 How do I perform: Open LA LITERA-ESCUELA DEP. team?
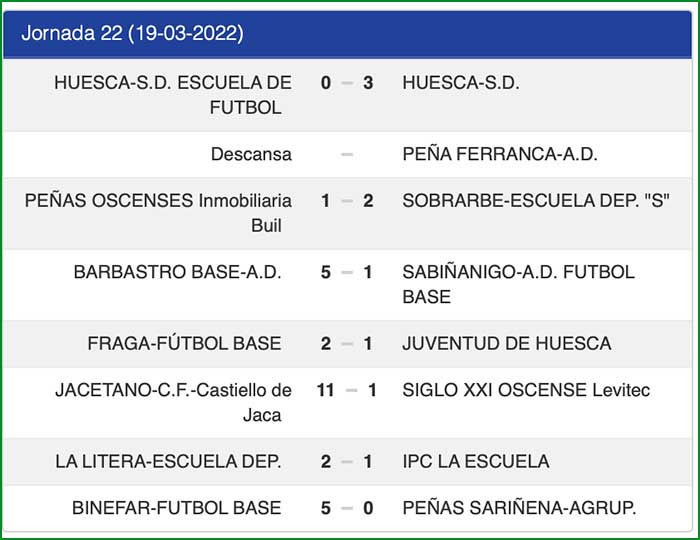pos(169,461)
